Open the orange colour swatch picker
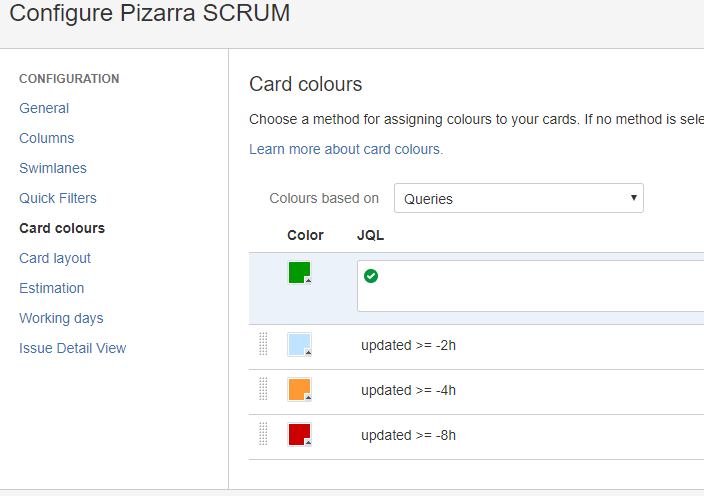This screenshot has height=496, width=704. [299, 390]
